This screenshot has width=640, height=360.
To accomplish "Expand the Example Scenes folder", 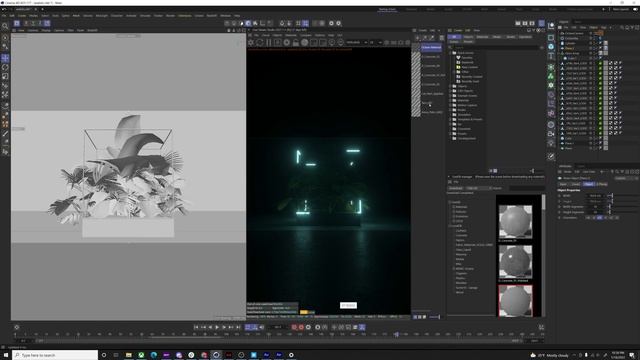I will [451, 96].
